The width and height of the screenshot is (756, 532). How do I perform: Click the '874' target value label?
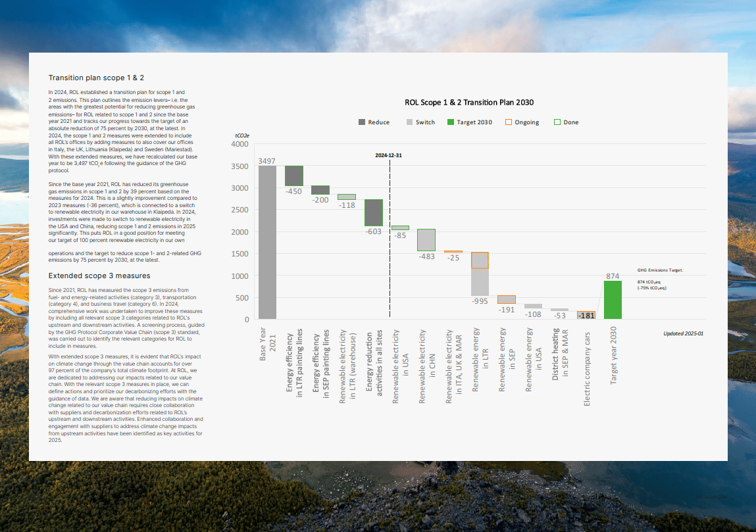pyautogui.click(x=613, y=276)
